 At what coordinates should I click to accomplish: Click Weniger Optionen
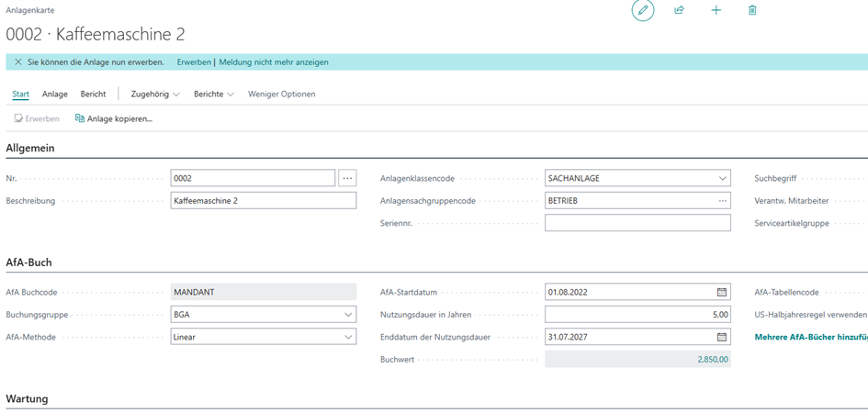(281, 94)
